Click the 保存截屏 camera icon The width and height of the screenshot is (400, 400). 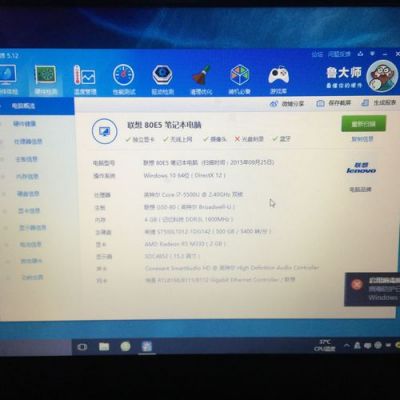coord(320,103)
